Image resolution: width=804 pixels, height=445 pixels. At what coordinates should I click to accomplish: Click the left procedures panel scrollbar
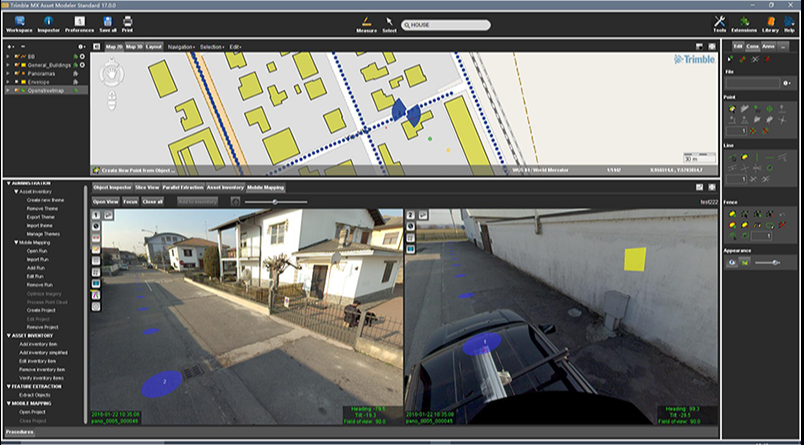(x=86, y=305)
